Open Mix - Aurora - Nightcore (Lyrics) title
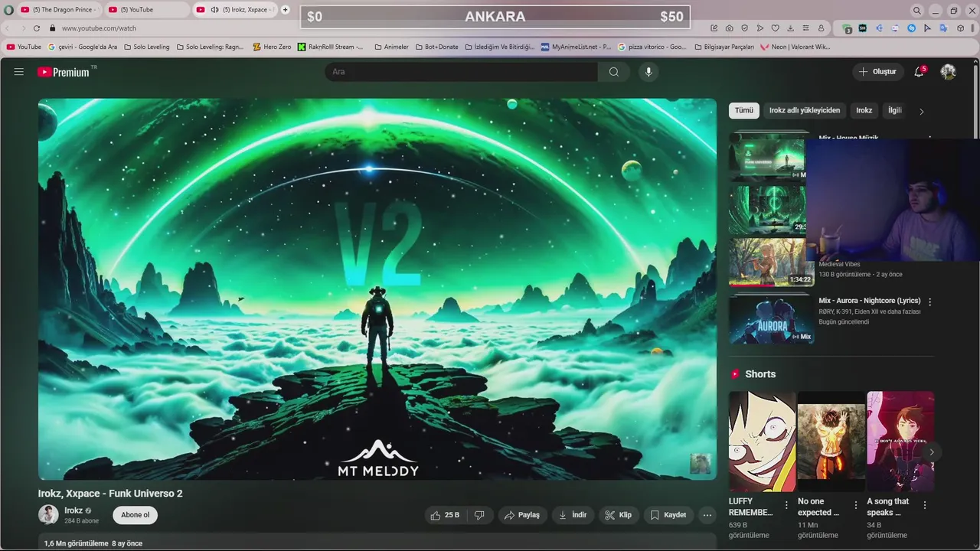Screen dimensions: 980x551 coord(870,301)
